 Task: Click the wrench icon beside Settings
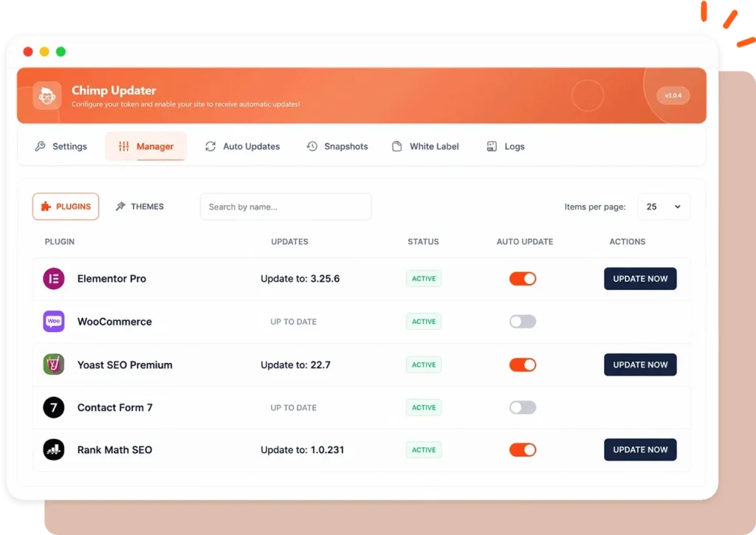point(40,146)
